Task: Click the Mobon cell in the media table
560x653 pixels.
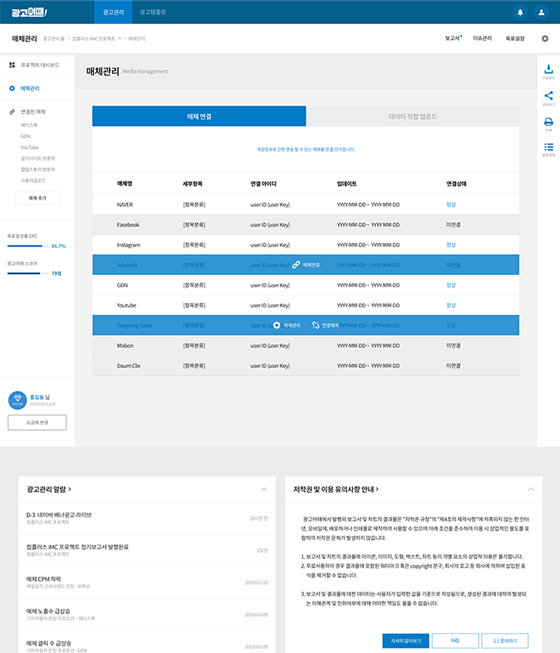Action: click(x=125, y=346)
